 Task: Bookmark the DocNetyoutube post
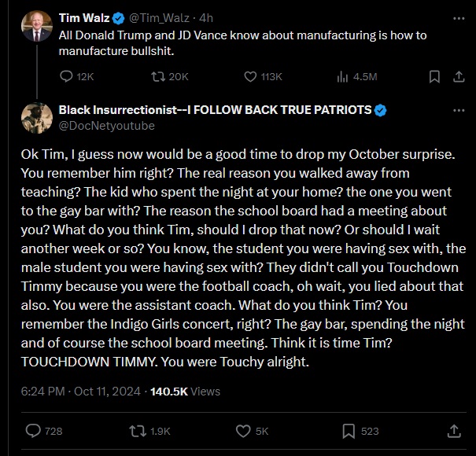349,430
